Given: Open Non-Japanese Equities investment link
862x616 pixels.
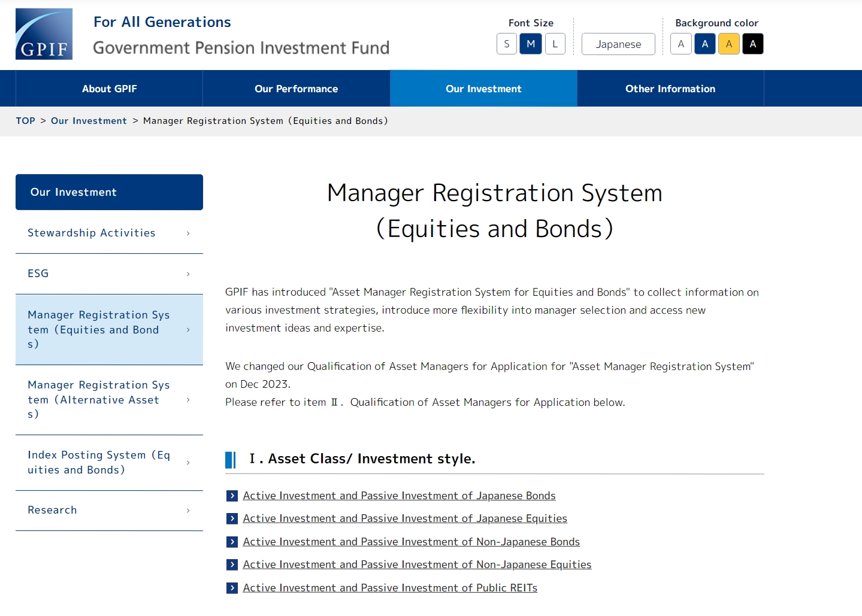Looking at the screenshot, I should point(417,565).
